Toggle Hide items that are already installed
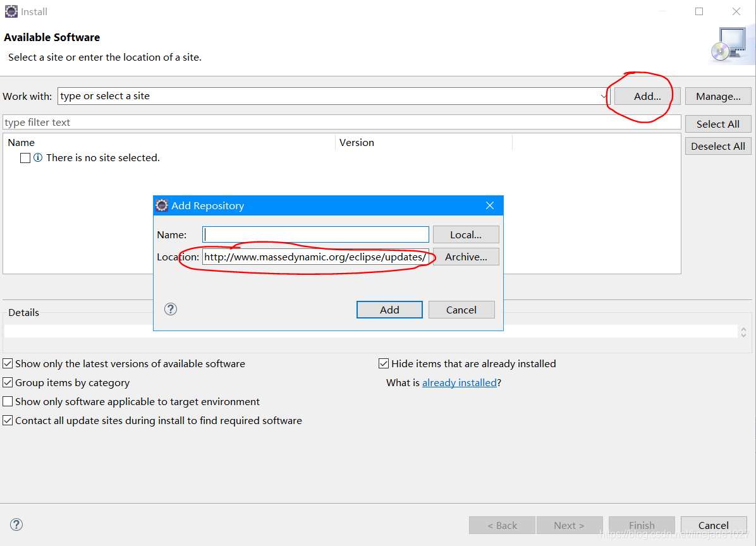 point(384,363)
